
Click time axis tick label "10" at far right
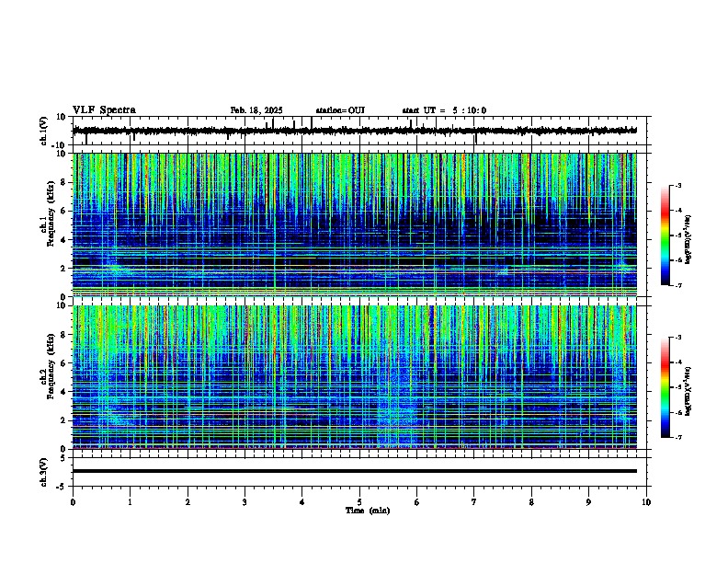pos(646,502)
